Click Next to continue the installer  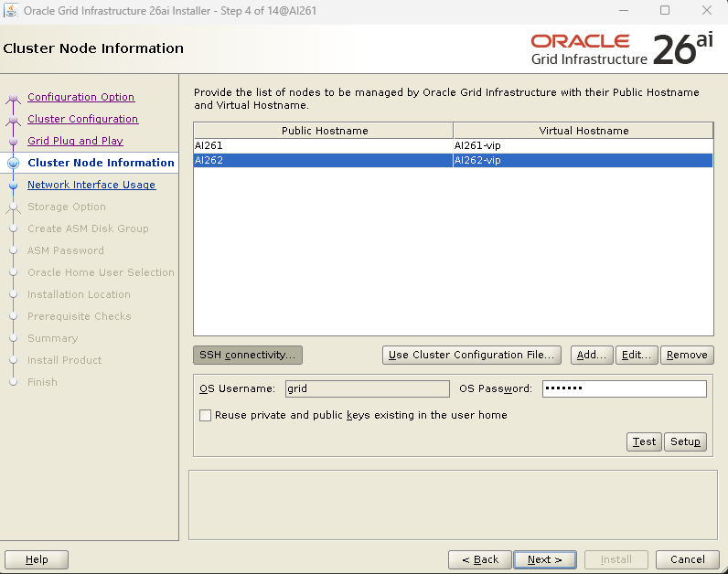pyautogui.click(x=544, y=559)
